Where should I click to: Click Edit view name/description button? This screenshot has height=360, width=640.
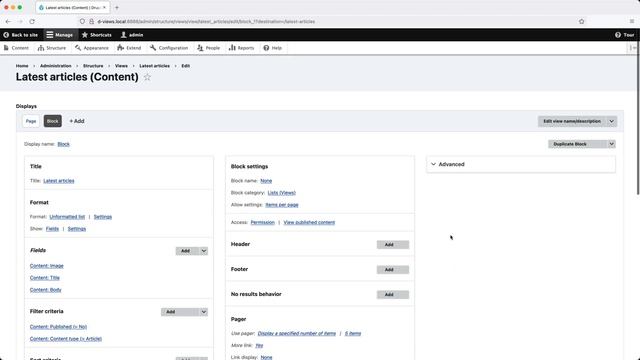(x=572, y=121)
